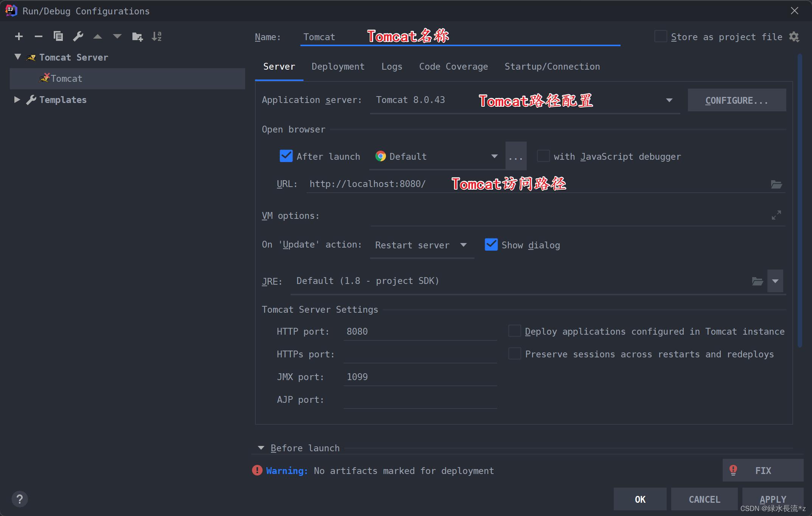Open help question mark icon

(x=20, y=499)
